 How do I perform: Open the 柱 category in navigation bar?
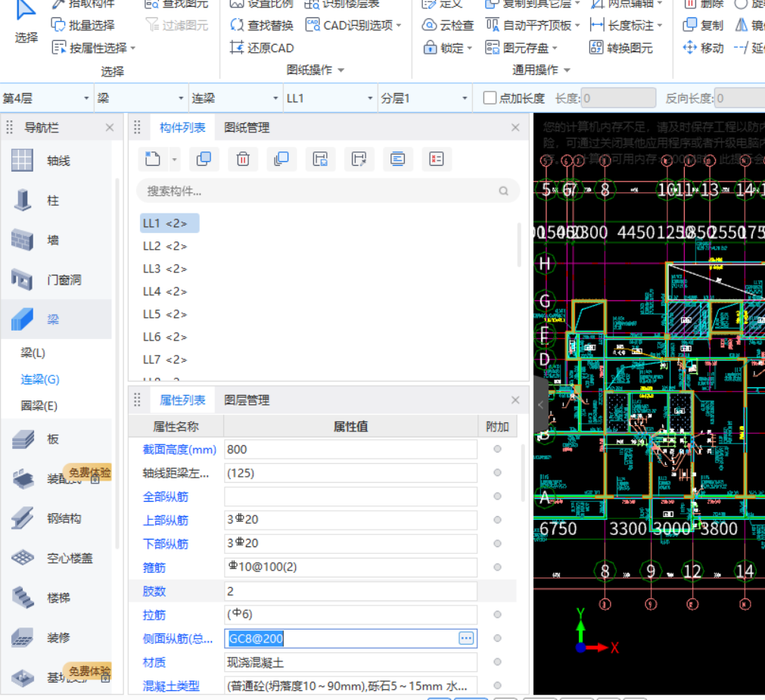(53, 201)
